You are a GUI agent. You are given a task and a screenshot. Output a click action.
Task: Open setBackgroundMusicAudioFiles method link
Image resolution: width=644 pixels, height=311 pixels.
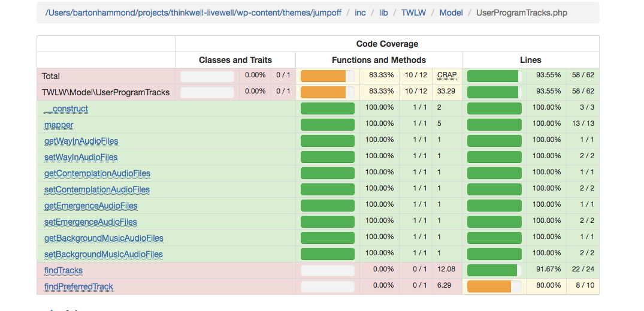pyautogui.click(x=104, y=254)
